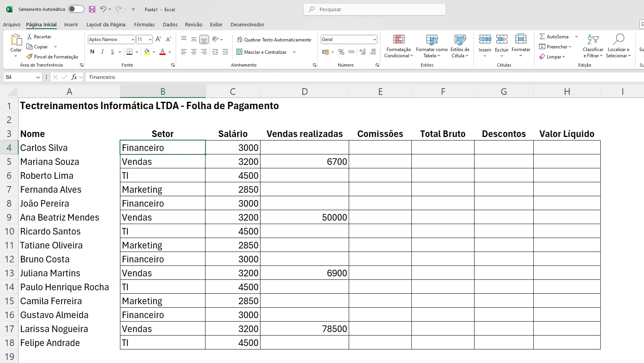This screenshot has width=644, height=363.
Task: Click the accounting currency format icon
Action: pyautogui.click(x=325, y=52)
